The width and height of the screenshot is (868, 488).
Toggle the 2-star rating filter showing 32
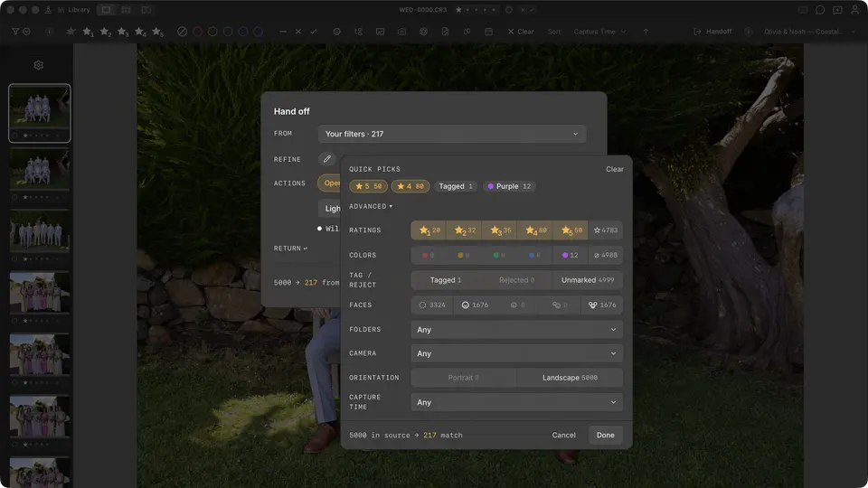[465, 230]
